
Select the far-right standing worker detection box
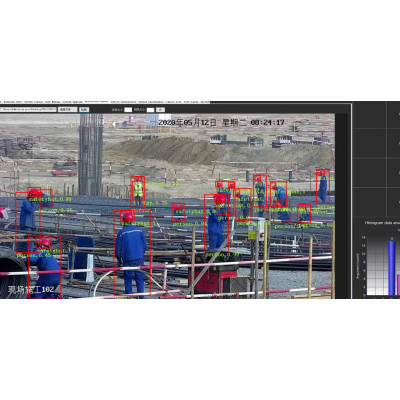pos(323,187)
